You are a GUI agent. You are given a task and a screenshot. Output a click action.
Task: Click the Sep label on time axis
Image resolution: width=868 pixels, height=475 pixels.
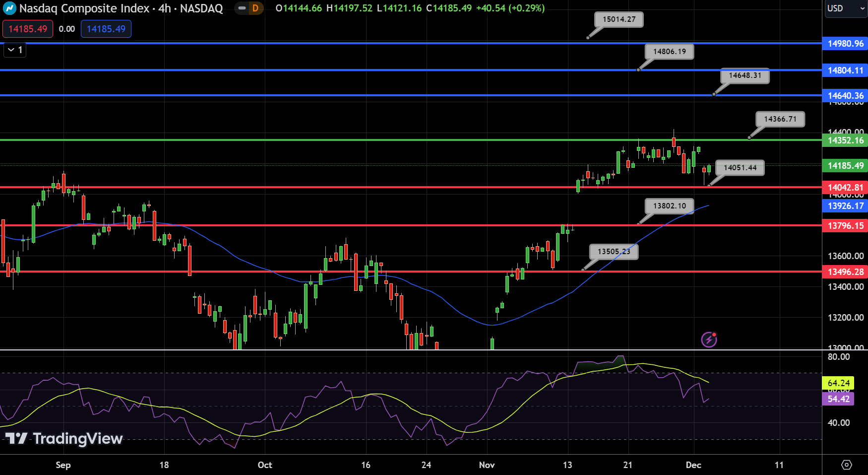pyautogui.click(x=63, y=465)
